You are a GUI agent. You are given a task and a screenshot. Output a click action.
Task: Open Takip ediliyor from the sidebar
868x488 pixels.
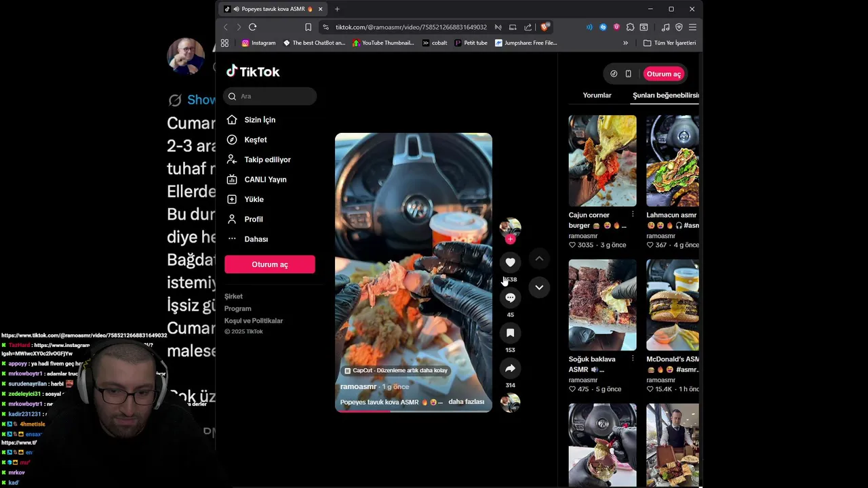coord(258,160)
